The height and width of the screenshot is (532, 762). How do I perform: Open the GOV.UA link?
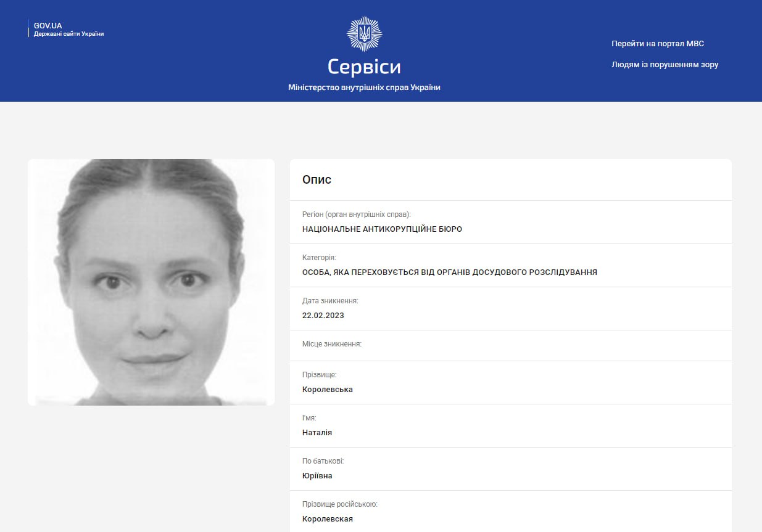48,26
